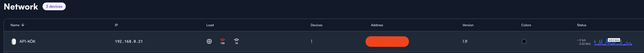Viewport: 644px width, 53px height.
Task: Click the redacted orange address pill
Action: tap(387, 41)
